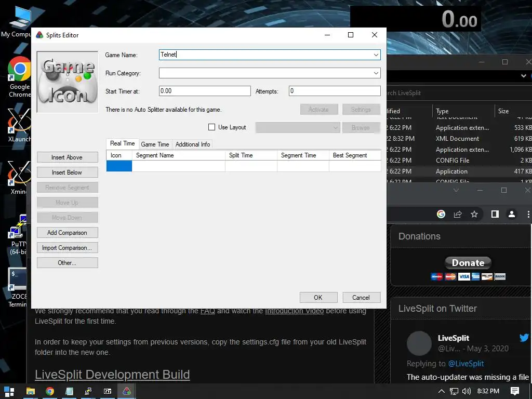This screenshot has height=399, width=532.
Task: Open the Introduction Video link
Action: (x=294, y=311)
